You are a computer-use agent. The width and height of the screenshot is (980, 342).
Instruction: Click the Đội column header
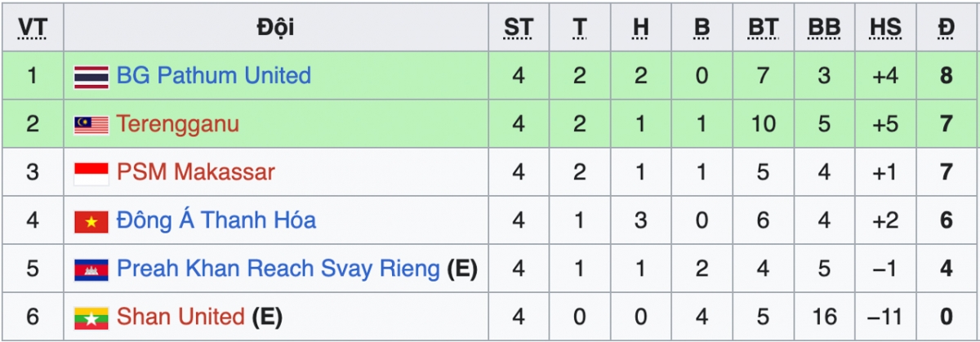[x=275, y=29]
